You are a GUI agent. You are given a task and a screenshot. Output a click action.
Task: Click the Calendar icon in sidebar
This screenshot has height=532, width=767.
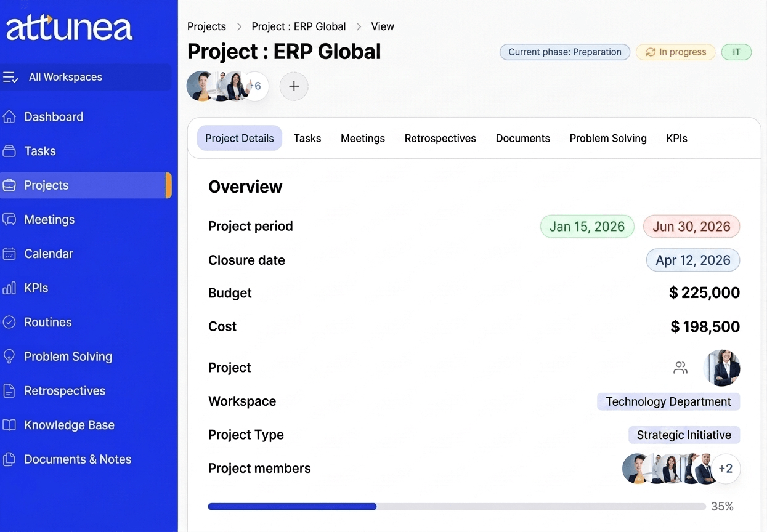[9, 254]
